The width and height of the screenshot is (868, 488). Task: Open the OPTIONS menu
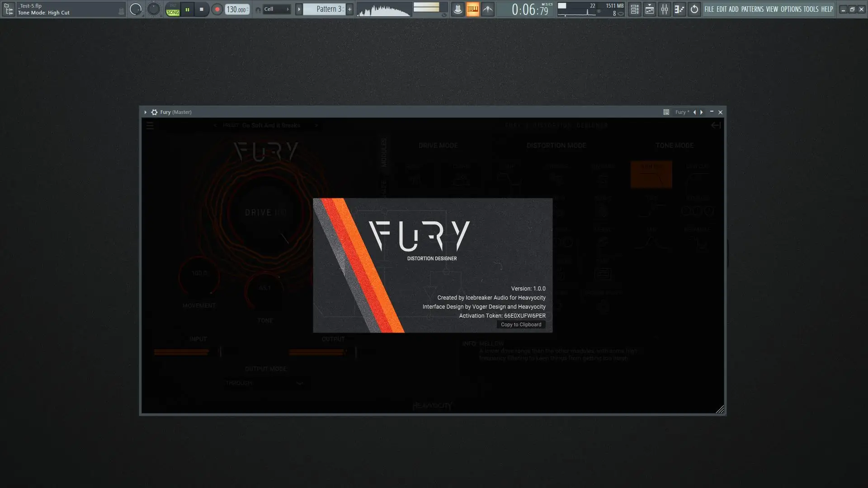point(791,9)
